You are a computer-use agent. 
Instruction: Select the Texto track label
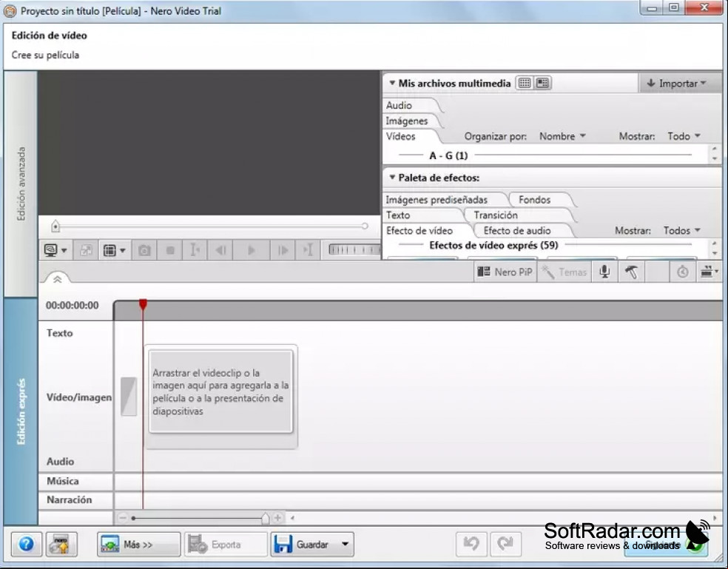(60, 333)
